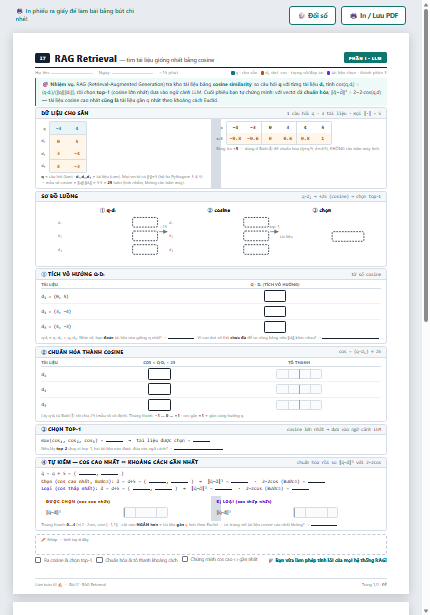Click the PHẦN I - LLM badge
The image size is (430, 615).
click(x=365, y=58)
